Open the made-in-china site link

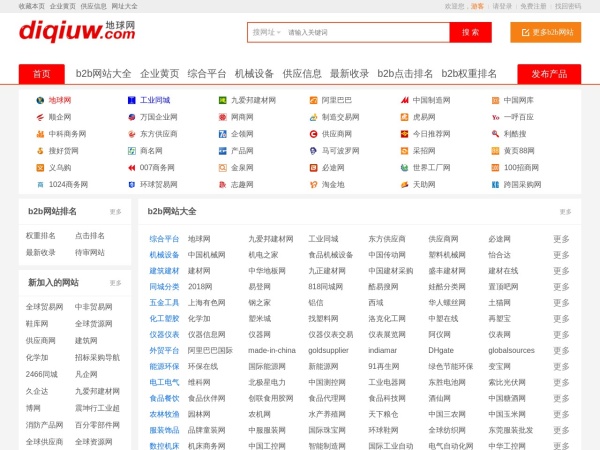pos(272,351)
